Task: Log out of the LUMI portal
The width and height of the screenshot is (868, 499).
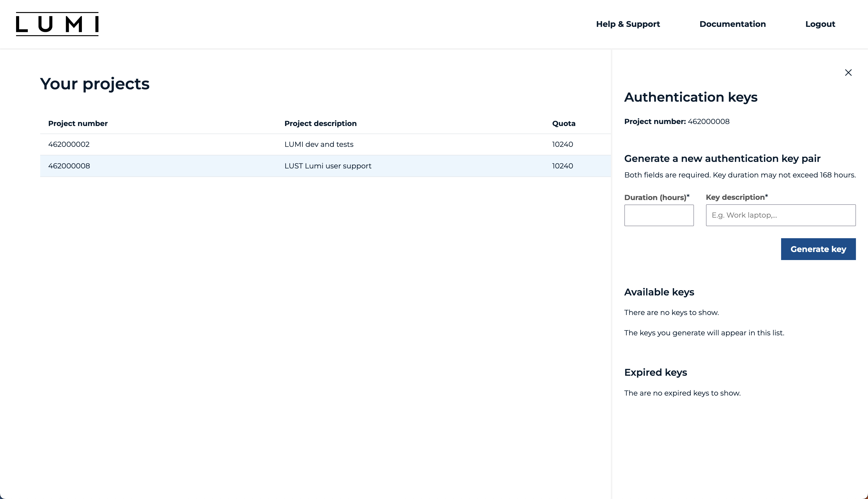Action: tap(820, 24)
